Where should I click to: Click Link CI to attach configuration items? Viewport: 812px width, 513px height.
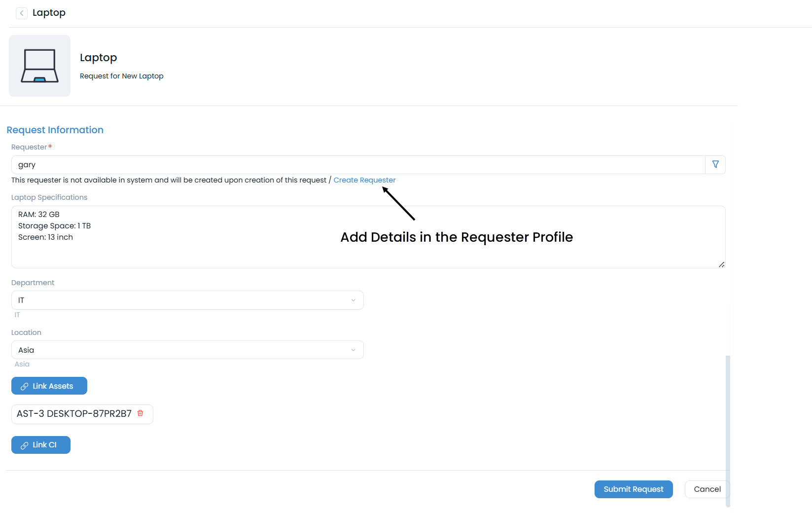40,445
